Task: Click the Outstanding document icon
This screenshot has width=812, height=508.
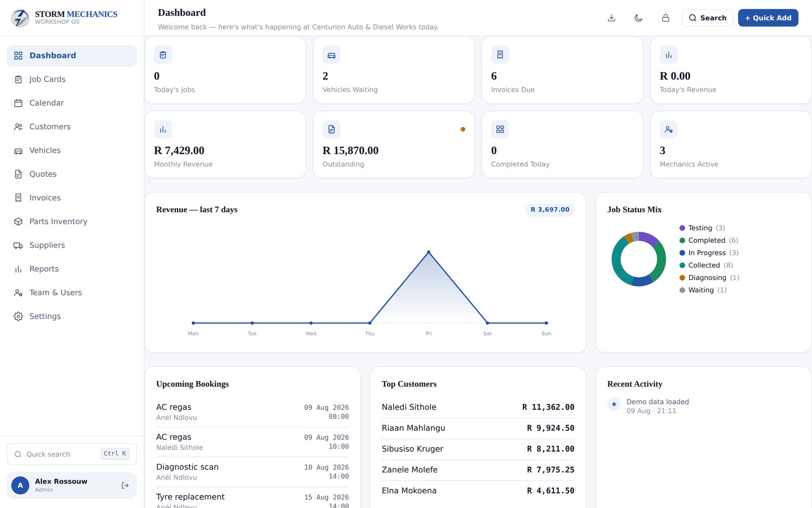Action: click(x=331, y=130)
